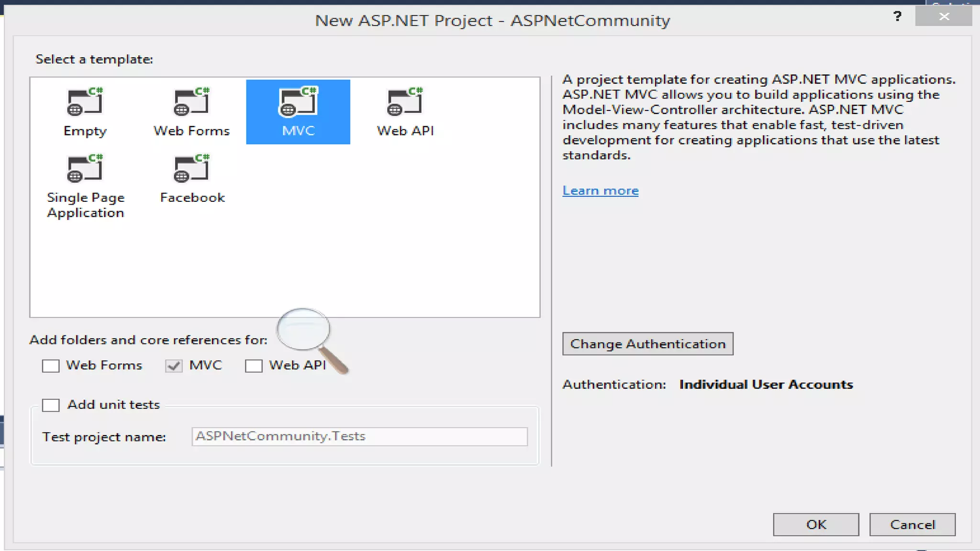
Task: Choose the Web Forms template icon
Action: [x=191, y=102]
